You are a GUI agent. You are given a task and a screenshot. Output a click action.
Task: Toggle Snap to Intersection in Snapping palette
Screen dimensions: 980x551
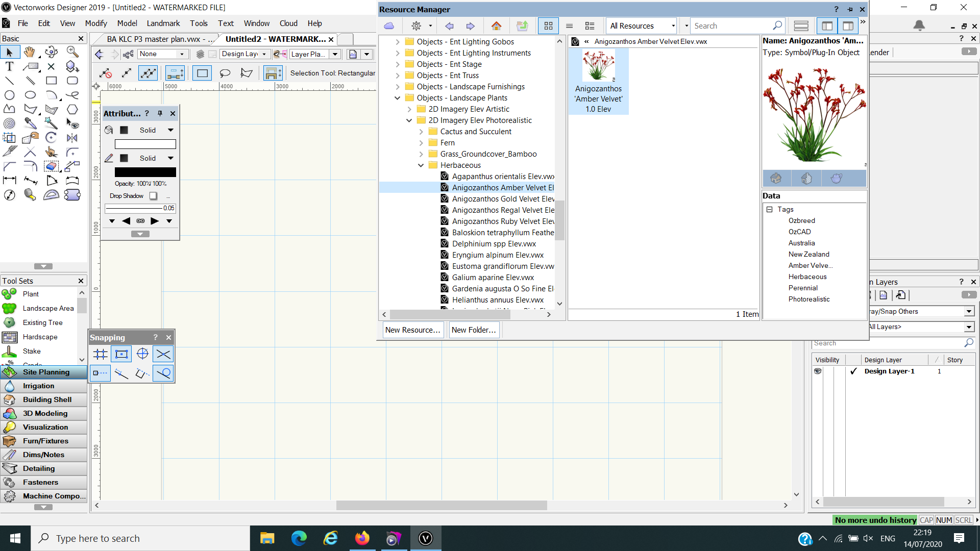163,354
